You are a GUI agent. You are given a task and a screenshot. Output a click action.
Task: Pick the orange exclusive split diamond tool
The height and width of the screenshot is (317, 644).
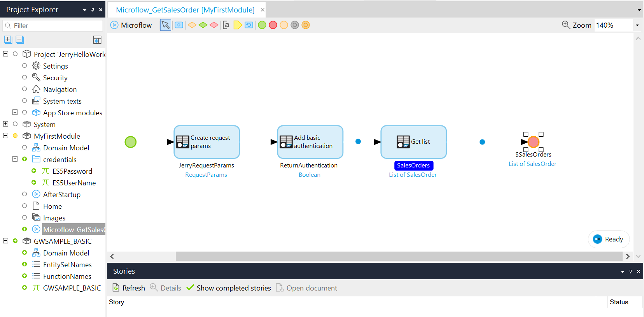192,25
